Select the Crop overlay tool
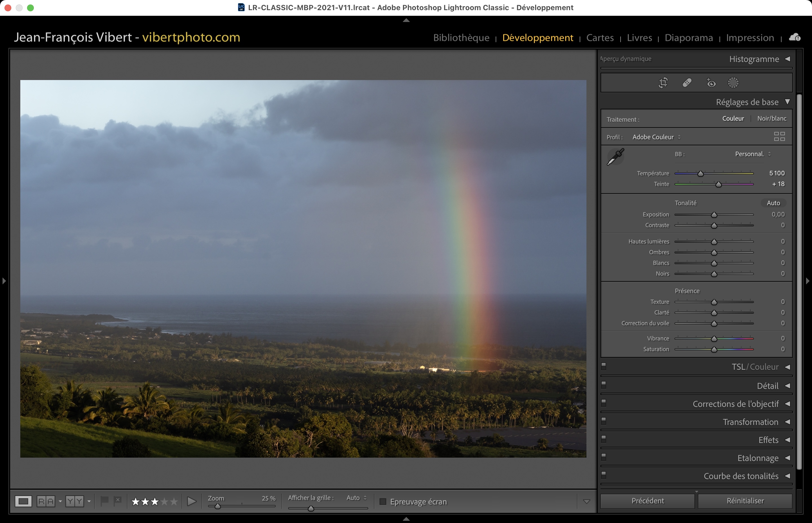This screenshot has height=523, width=812. [663, 83]
